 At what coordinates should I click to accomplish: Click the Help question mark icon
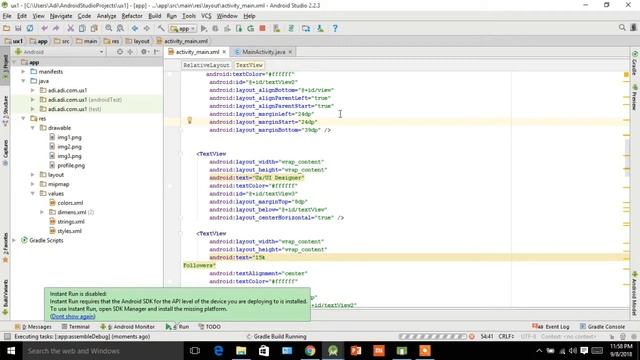click(x=335, y=28)
